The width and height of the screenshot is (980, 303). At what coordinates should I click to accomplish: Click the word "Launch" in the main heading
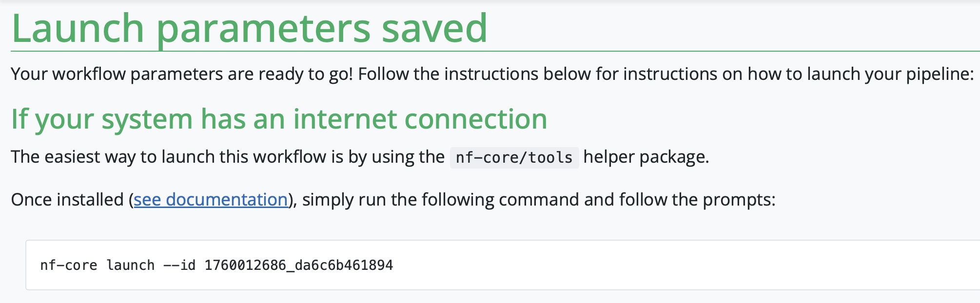coord(78,29)
